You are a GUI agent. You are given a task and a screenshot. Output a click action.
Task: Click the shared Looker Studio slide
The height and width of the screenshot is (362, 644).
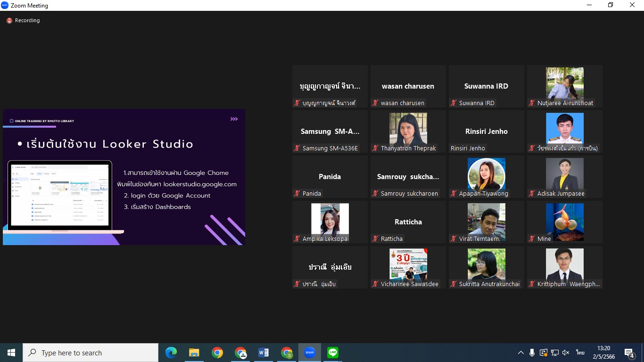124,177
